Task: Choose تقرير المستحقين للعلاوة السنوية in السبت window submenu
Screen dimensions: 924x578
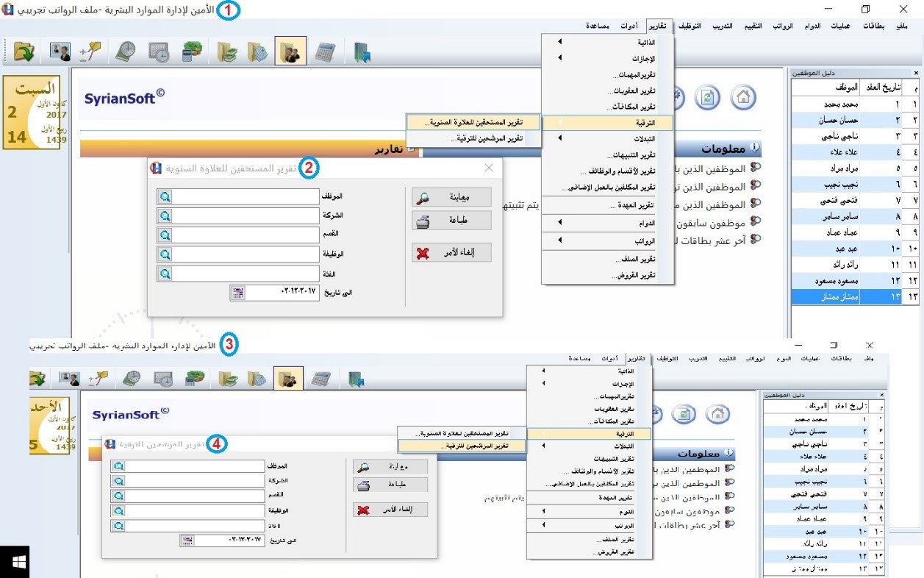Action: (474, 122)
